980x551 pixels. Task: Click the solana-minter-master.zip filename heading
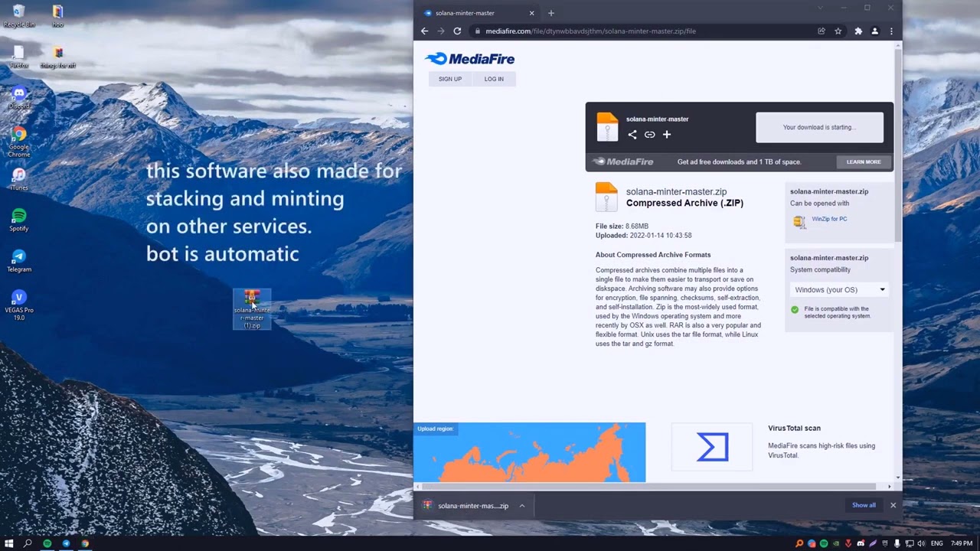pos(676,192)
